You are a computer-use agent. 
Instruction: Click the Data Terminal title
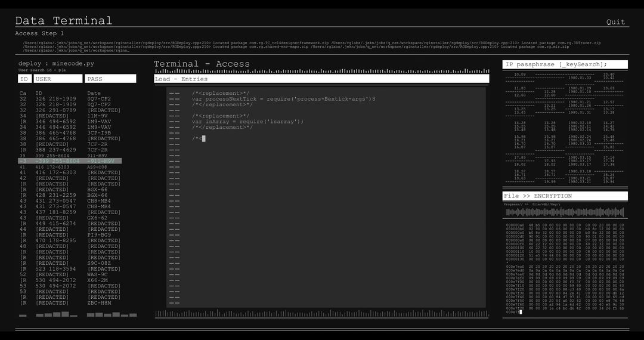pos(64,20)
